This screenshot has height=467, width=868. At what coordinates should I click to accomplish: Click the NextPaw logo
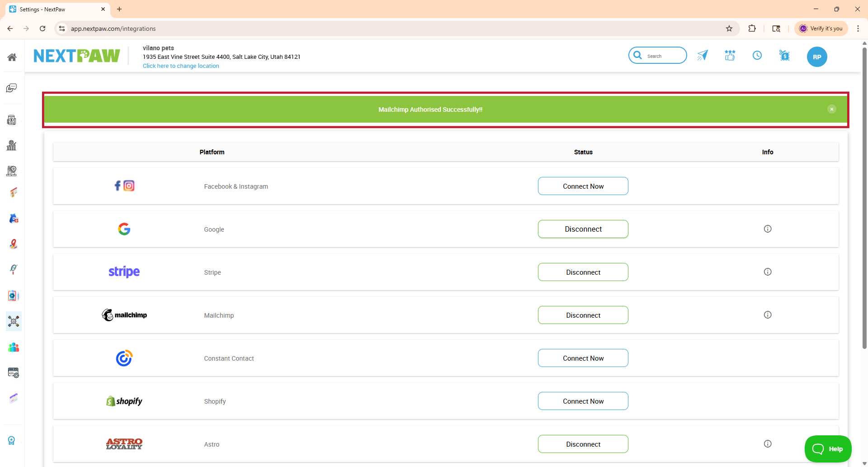[x=77, y=56]
